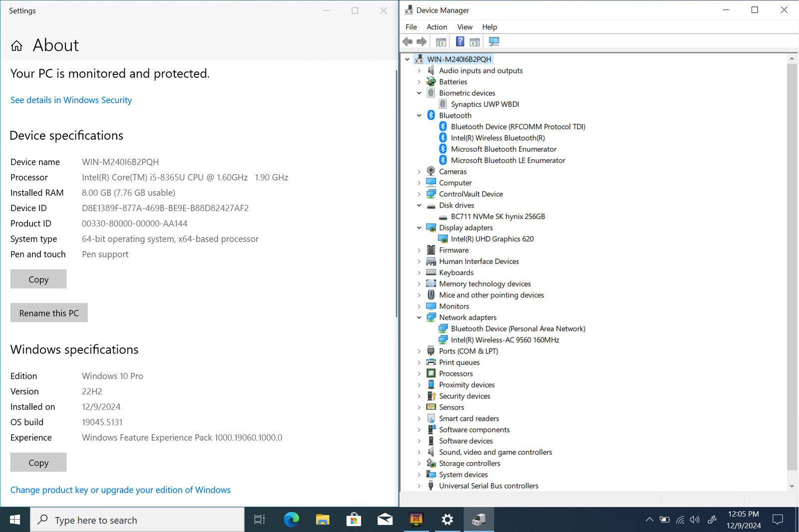Select the Intel(R) Wireless Bluetooth(R) device icon

[x=442, y=138]
